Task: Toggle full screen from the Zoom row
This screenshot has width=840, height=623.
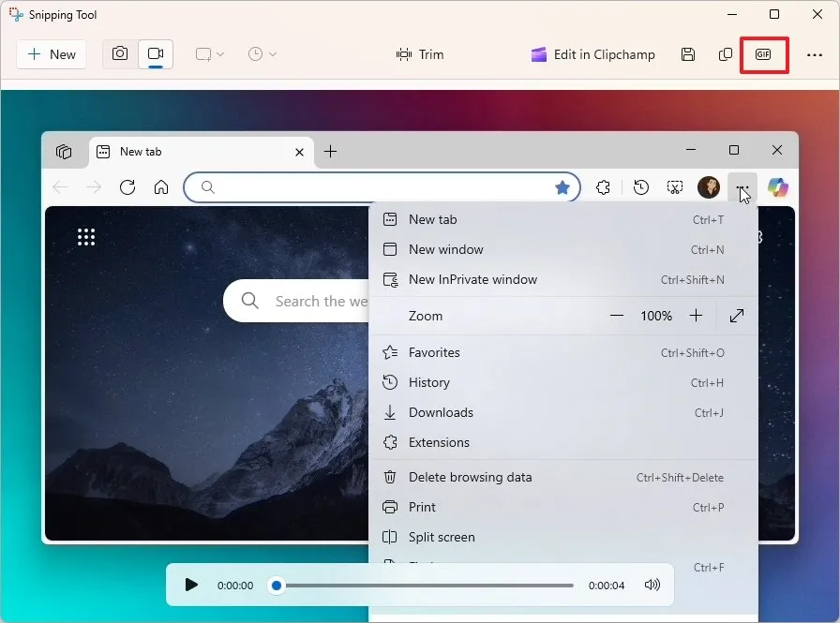Action: [x=737, y=316]
